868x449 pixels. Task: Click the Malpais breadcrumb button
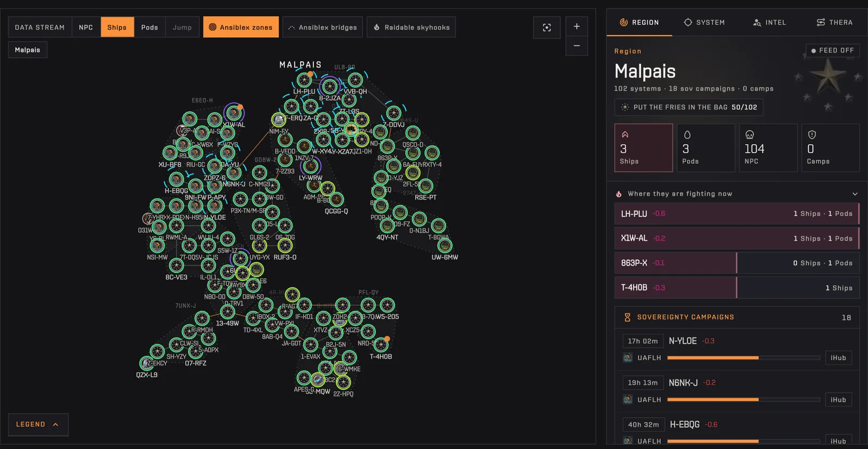coord(28,50)
